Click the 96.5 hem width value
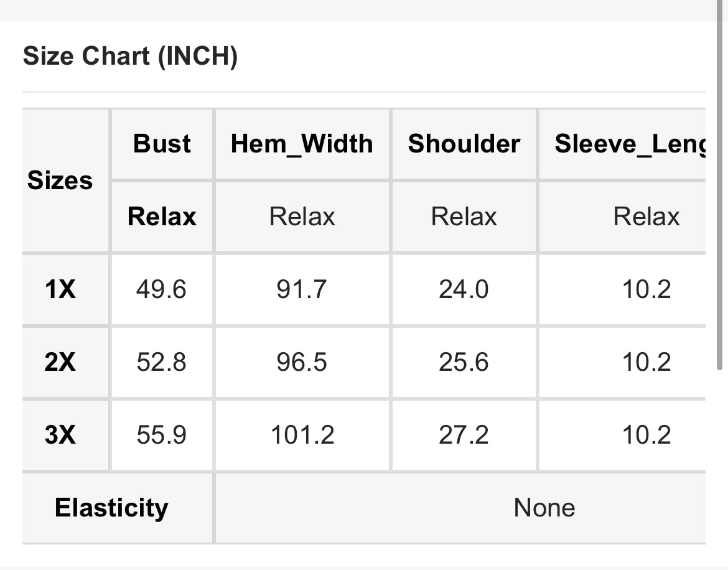 302,362
